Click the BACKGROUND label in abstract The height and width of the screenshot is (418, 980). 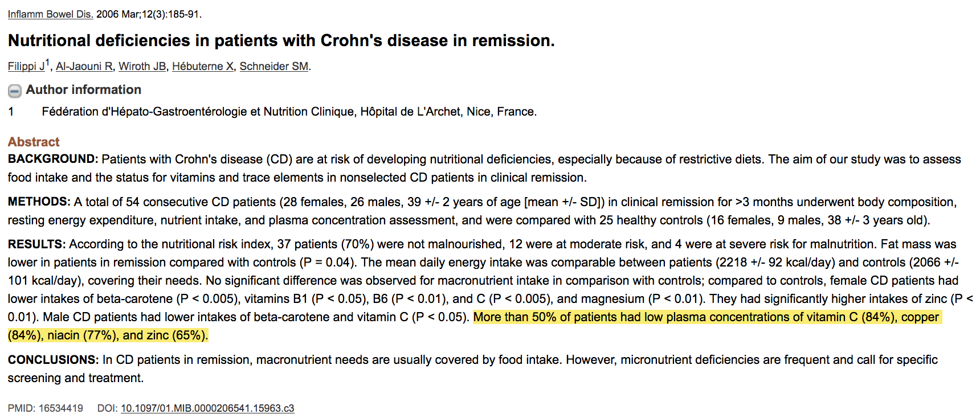coord(52,159)
